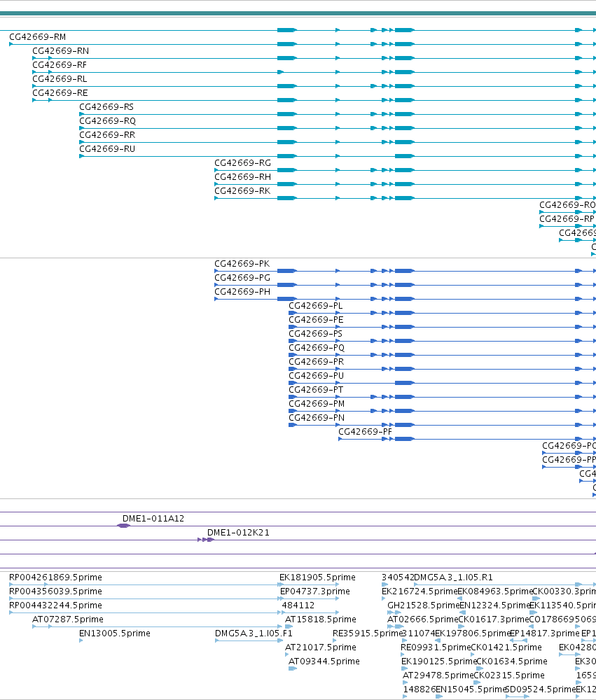Select the 484112 EST label
This screenshot has width=596, height=700.
tap(298, 605)
